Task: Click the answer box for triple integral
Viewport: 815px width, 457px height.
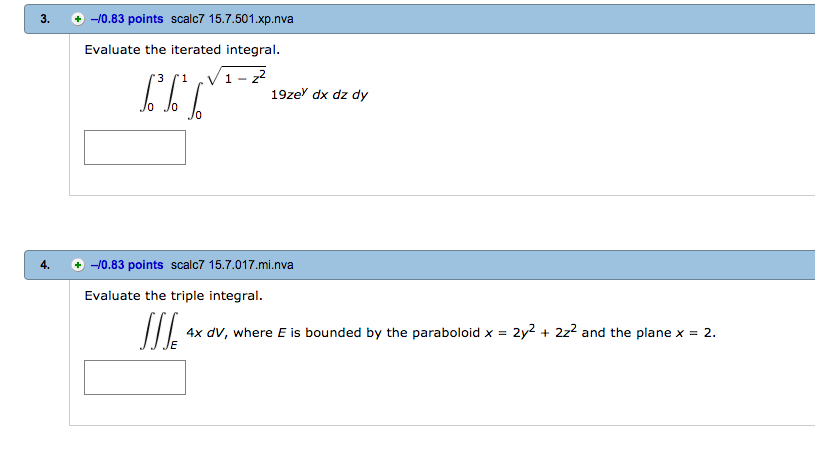Action: click(x=135, y=377)
